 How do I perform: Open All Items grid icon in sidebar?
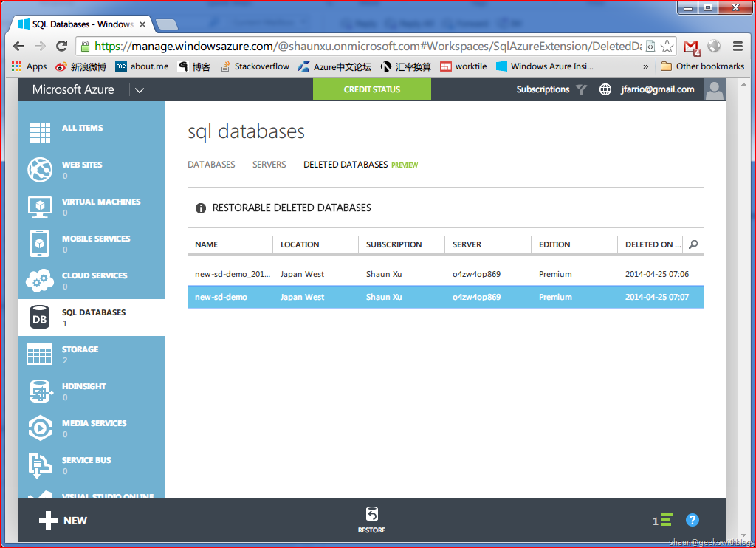tap(40, 132)
